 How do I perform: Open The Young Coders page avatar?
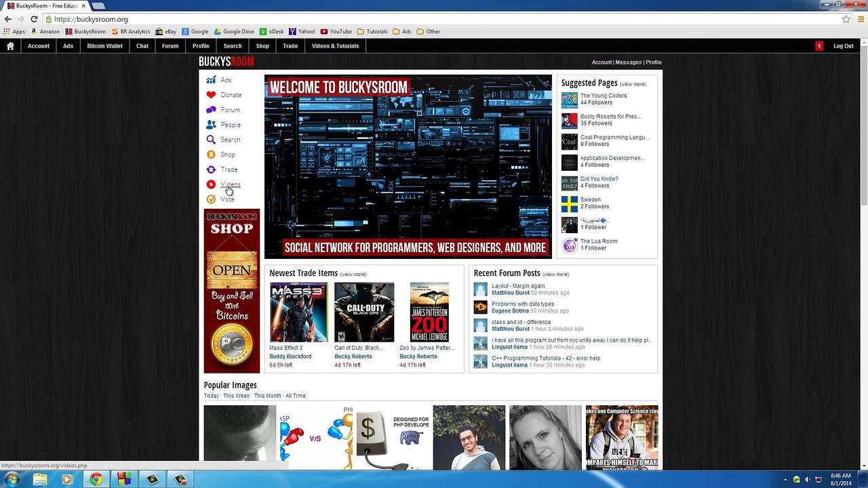tap(569, 100)
